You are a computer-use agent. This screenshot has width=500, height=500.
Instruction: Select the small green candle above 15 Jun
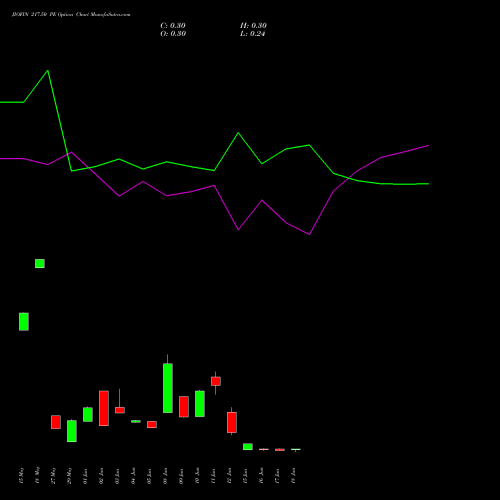pos(248,447)
